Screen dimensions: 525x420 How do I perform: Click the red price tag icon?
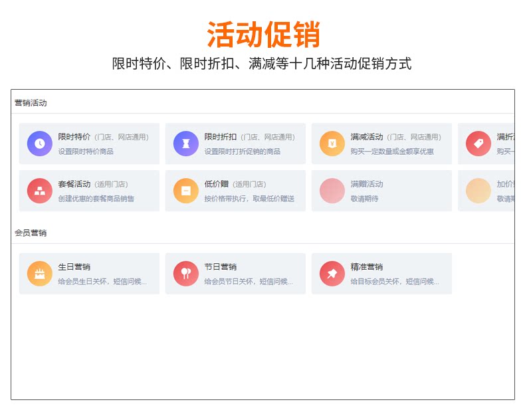click(x=478, y=144)
